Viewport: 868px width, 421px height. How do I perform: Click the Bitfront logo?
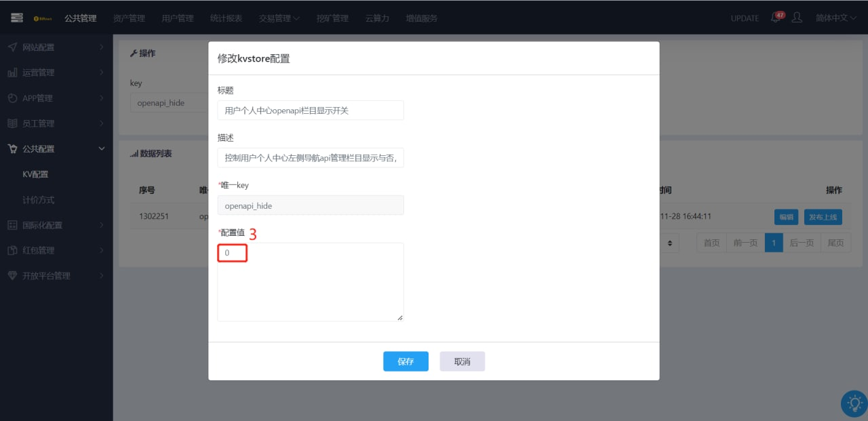coord(43,18)
